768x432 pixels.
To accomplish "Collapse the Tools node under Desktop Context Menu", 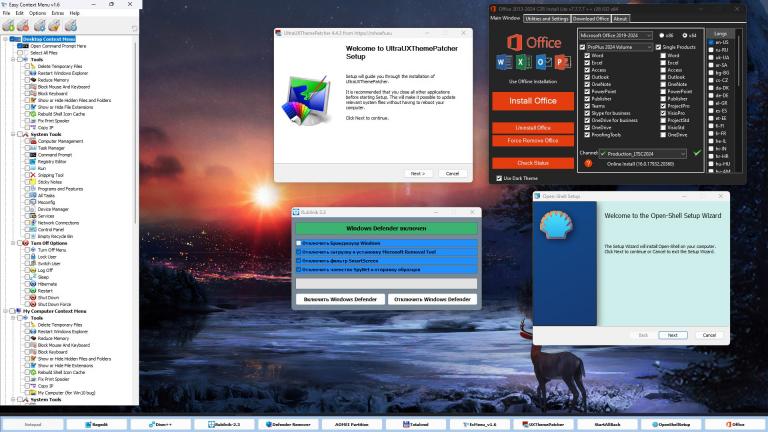I will coord(13,59).
